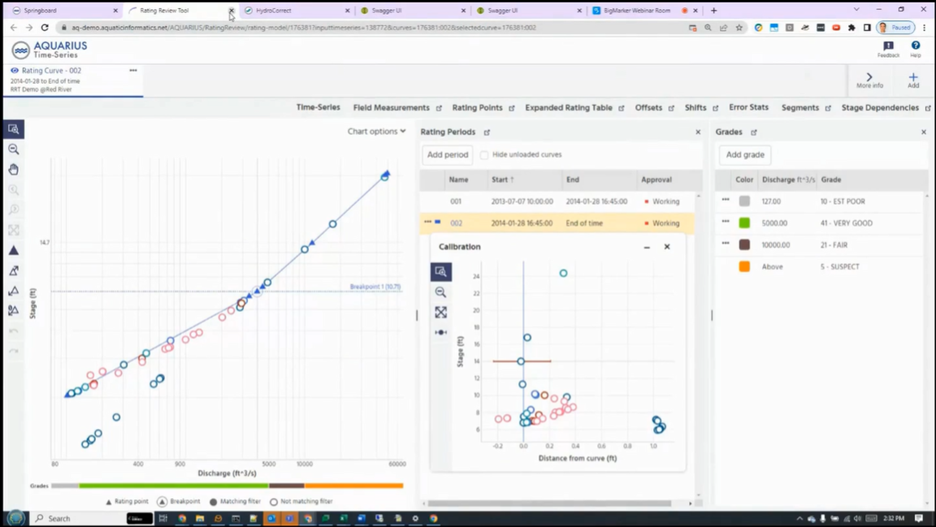
Task: Click the Add plus icon at top right
Action: (x=913, y=80)
